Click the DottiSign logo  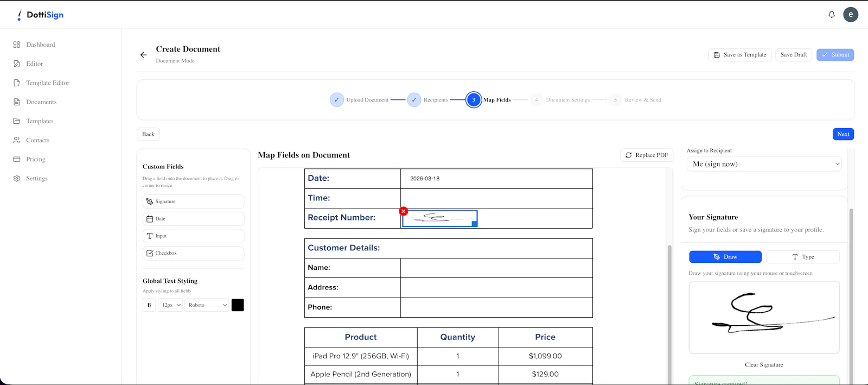point(40,15)
